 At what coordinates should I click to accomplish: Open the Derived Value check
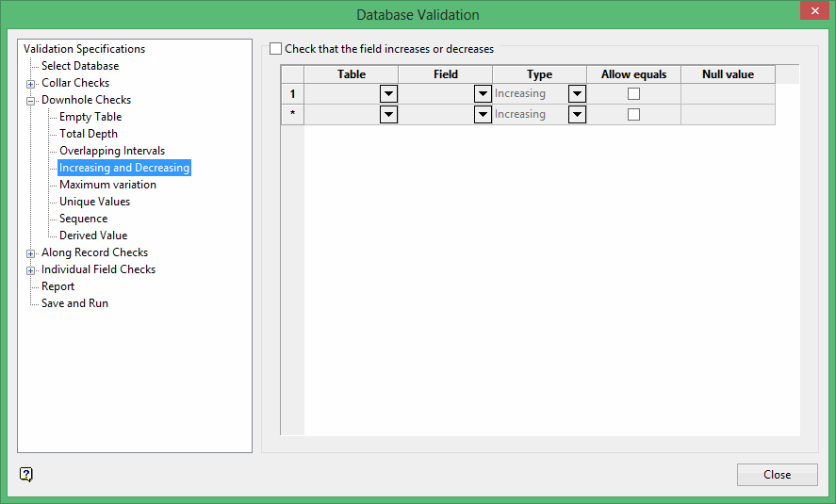(x=93, y=236)
